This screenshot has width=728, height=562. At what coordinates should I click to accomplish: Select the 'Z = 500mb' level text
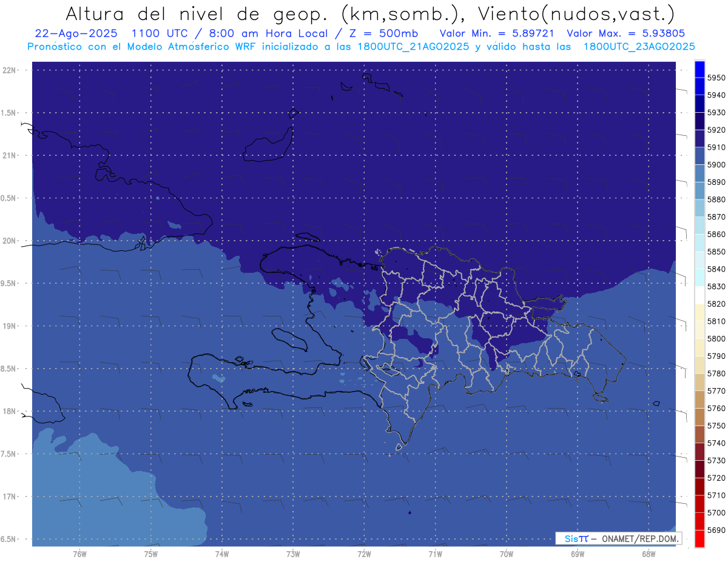pyautogui.click(x=383, y=33)
